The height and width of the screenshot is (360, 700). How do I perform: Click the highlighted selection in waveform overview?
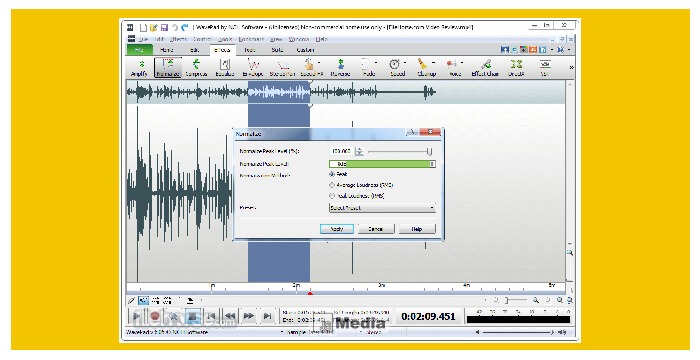coord(279,92)
